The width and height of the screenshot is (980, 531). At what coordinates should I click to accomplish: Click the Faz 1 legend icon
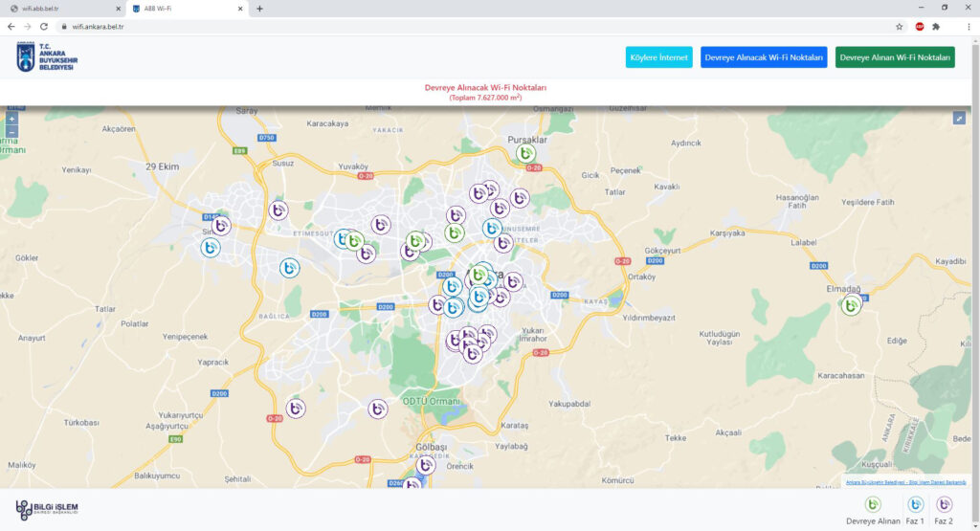915,504
